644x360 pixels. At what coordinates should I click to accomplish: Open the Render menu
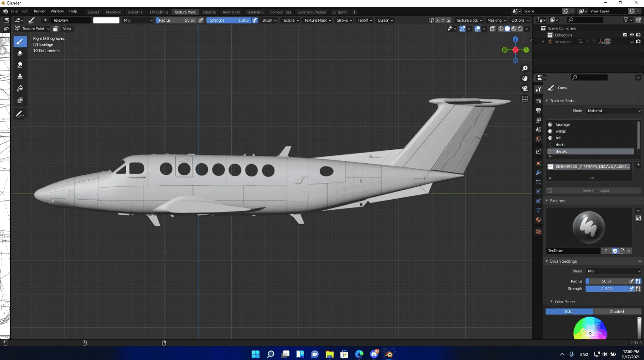pyautogui.click(x=40, y=11)
